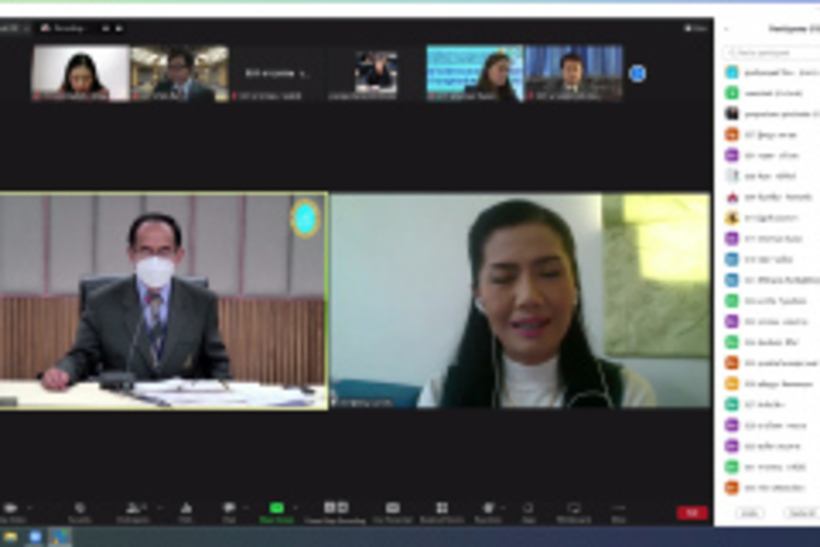Open the Whiteboard icon

coord(574,508)
